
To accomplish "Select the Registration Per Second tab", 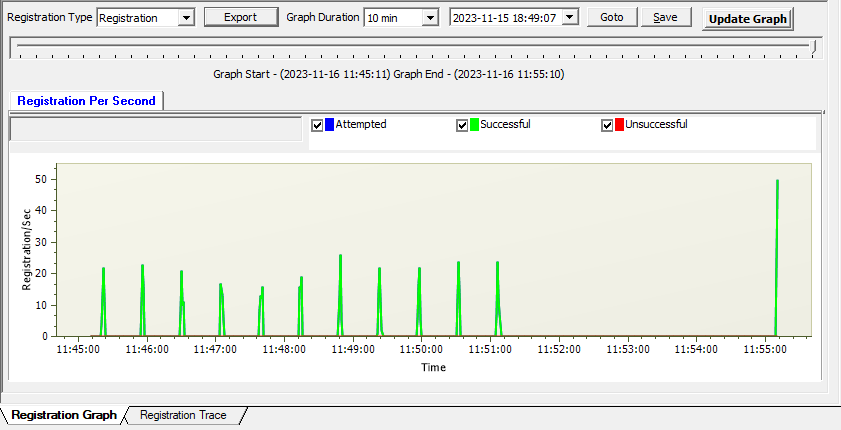I will point(86,101).
